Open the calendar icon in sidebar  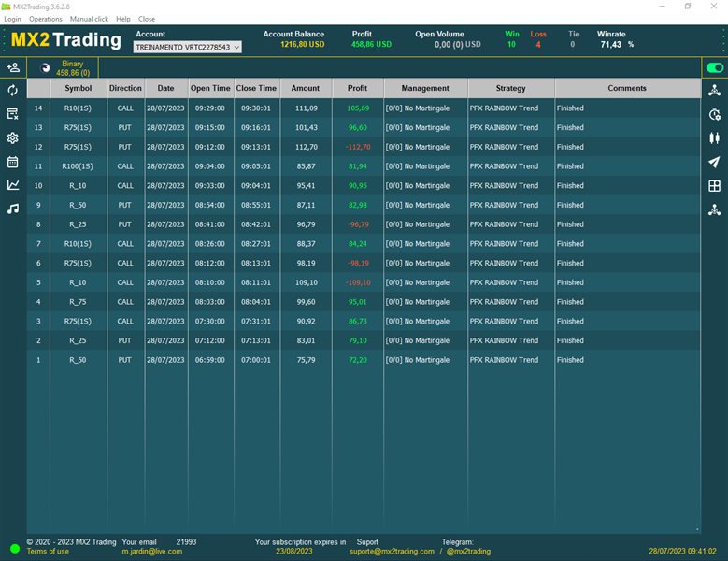coord(13,162)
